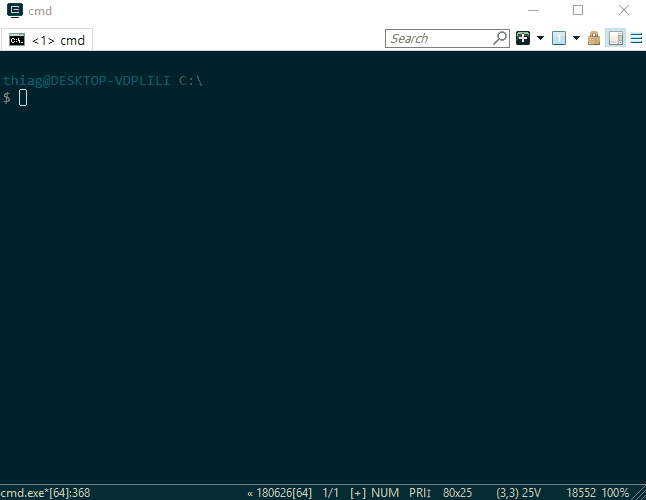This screenshot has width=646, height=500.
Task: Select the <1> cmd console tab
Action: [47, 40]
